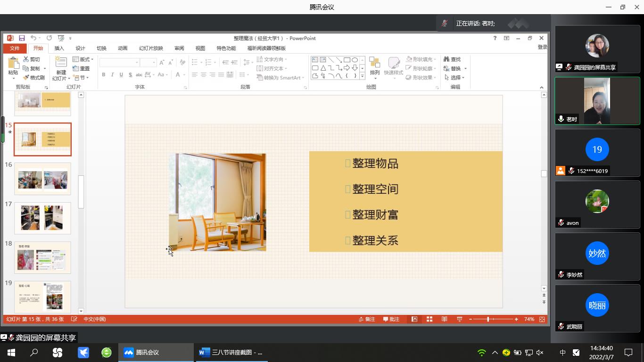Click the zoom slider in status bar

[x=488, y=319]
